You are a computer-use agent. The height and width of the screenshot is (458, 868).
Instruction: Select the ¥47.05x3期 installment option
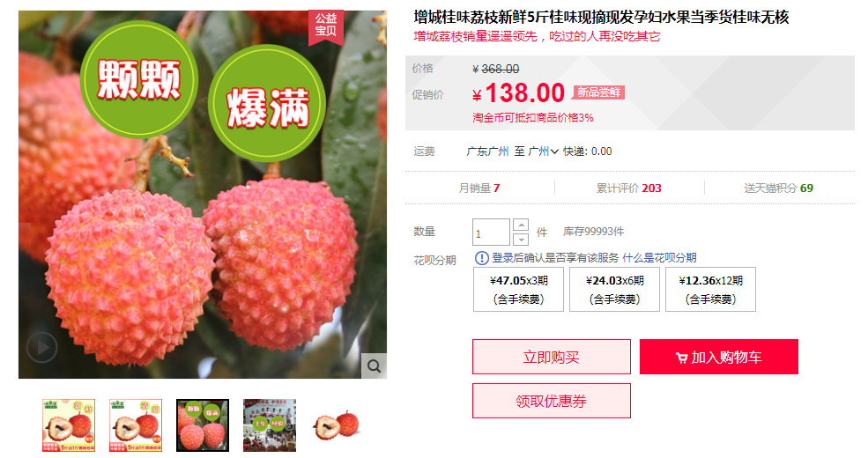[518, 289]
